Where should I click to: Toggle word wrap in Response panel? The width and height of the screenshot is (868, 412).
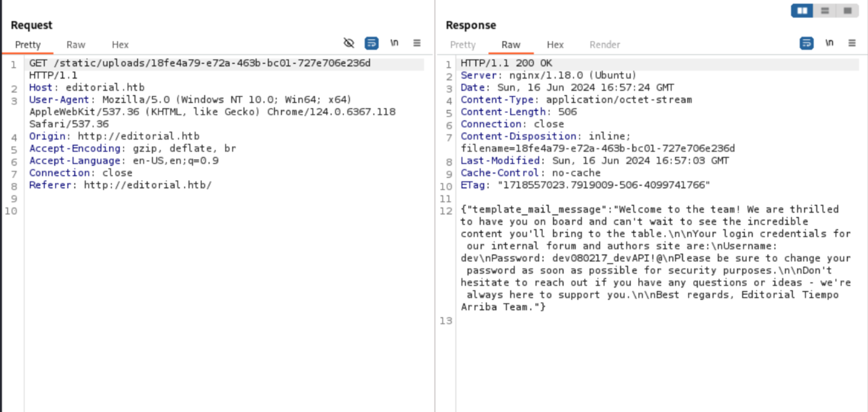[x=806, y=43]
